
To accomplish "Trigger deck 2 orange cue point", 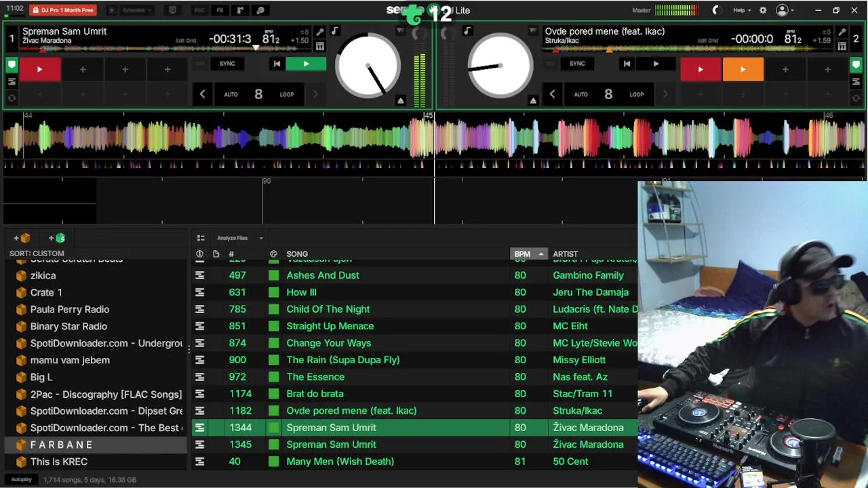I will (743, 69).
